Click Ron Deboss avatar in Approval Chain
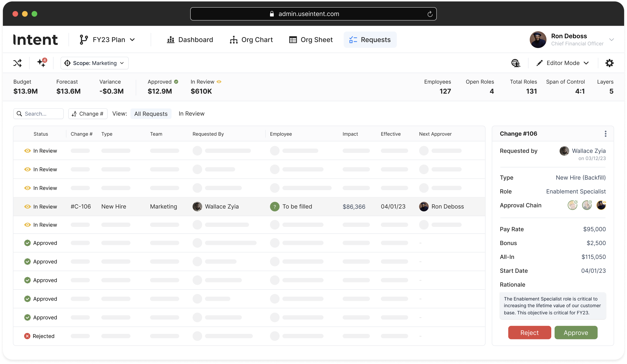This screenshot has height=364, width=627. pos(601,205)
